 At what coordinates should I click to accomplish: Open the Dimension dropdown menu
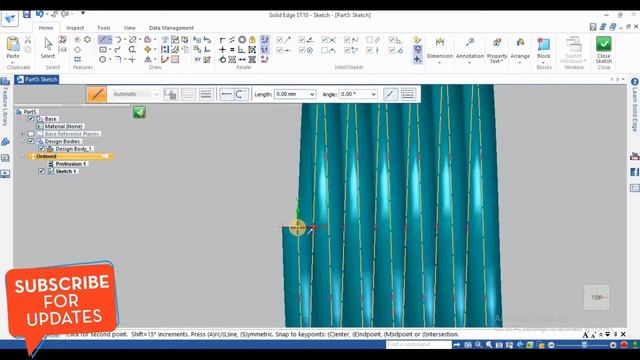440,63
